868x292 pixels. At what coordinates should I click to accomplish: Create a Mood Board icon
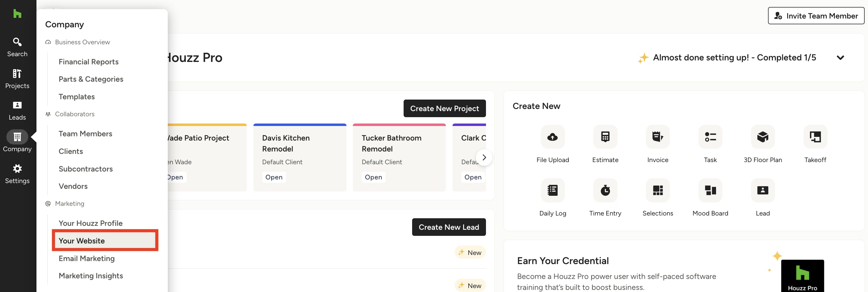click(x=710, y=190)
